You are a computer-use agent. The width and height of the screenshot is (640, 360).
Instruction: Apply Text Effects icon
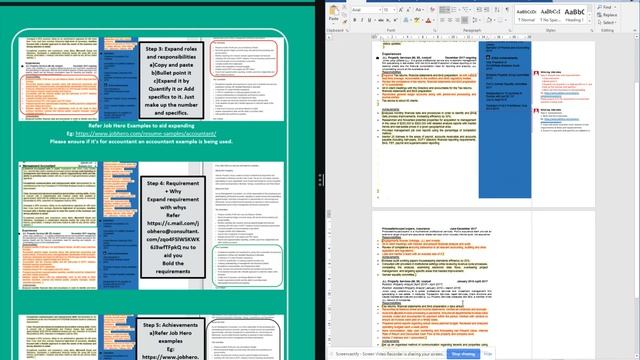click(x=406, y=20)
